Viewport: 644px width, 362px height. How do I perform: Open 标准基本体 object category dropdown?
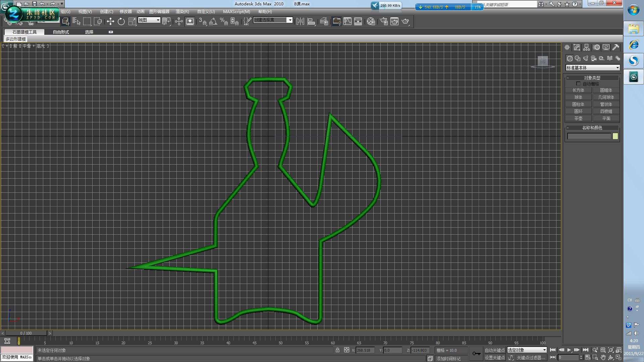click(593, 68)
